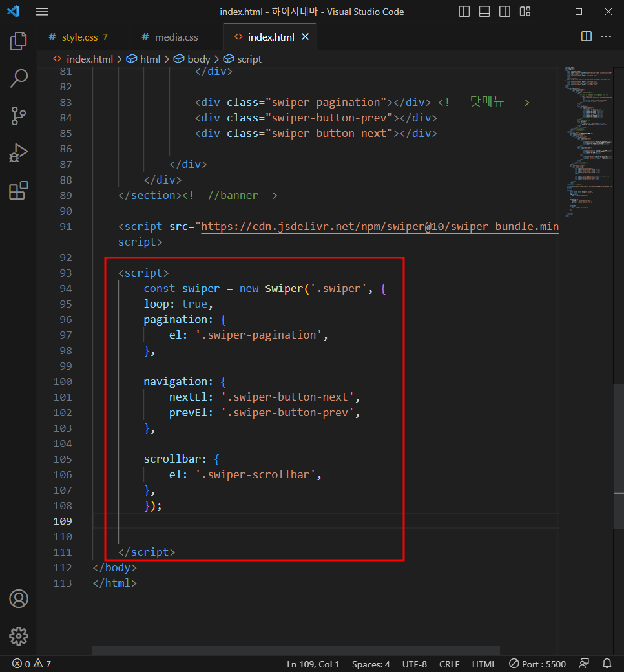Open editor More Actions ellipsis
This screenshot has width=624, height=672.
pos(606,36)
